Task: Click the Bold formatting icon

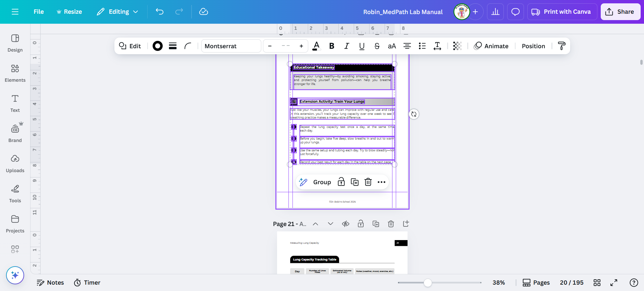Action: coord(331,46)
